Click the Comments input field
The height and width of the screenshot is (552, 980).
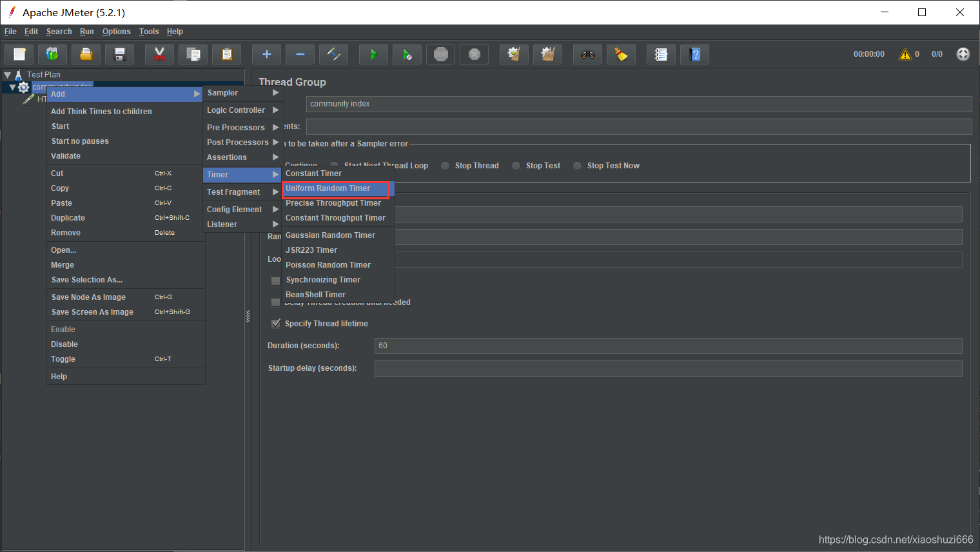pyautogui.click(x=639, y=126)
